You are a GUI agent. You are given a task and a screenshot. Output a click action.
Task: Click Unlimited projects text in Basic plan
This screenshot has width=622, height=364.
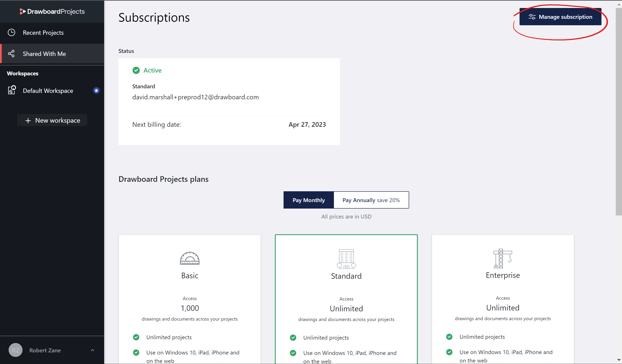tap(169, 337)
